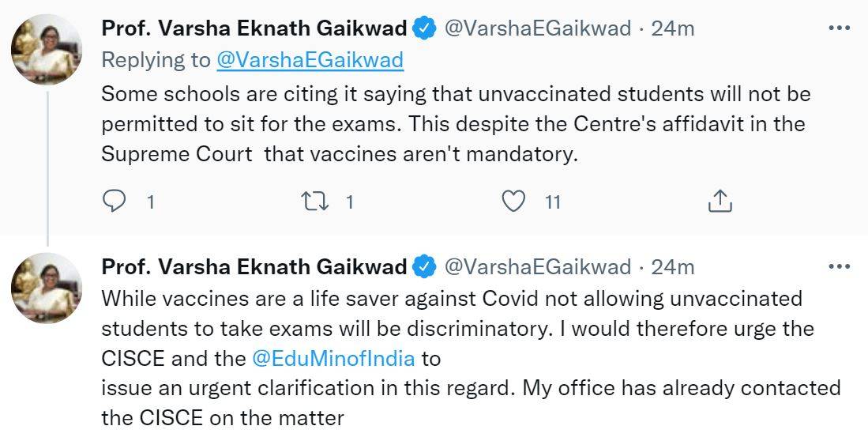
Task: Open profile photo beside the CISCE clarification tweet
Action: click(47, 288)
